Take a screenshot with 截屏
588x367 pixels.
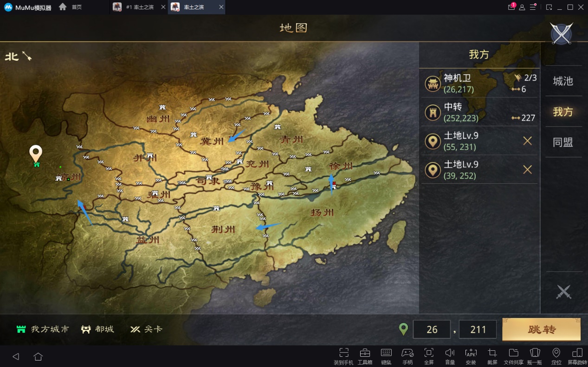[492, 356]
